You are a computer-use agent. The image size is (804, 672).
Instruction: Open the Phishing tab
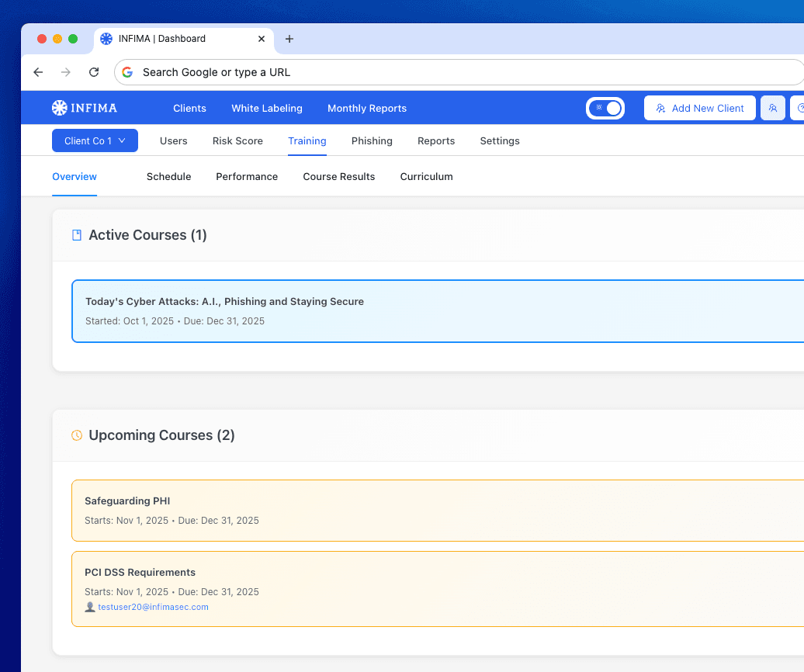tap(372, 140)
